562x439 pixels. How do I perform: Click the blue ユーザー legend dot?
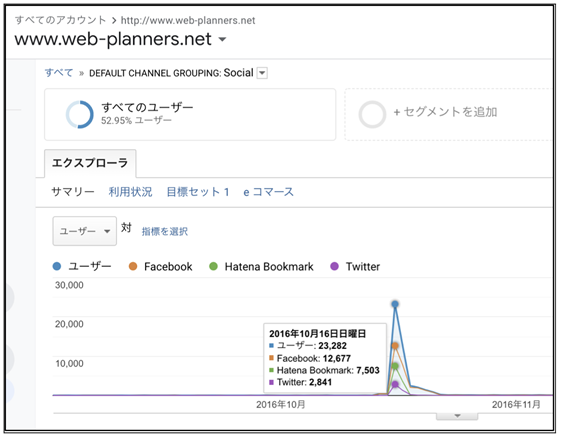57,266
